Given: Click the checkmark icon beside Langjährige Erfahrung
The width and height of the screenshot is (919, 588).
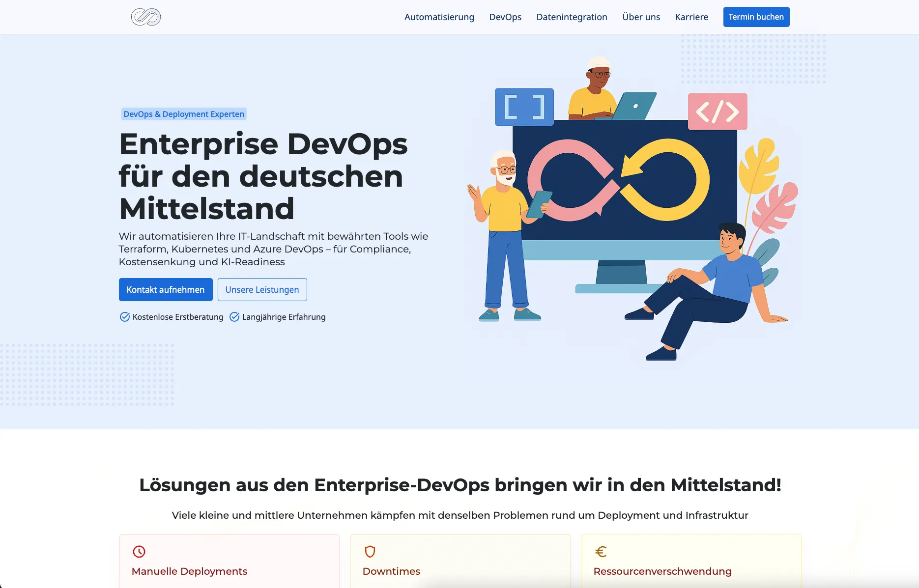Looking at the screenshot, I should tap(234, 317).
